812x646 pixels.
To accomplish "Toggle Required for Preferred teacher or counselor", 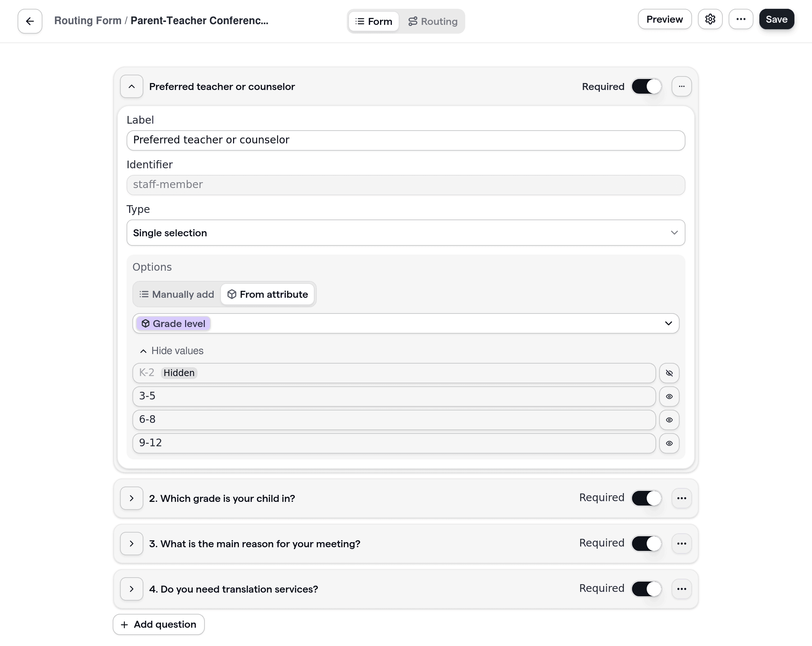I will (646, 86).
